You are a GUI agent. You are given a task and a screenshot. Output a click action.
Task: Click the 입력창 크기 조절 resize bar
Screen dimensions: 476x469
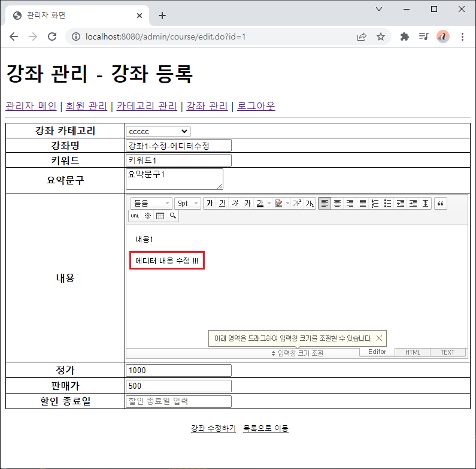(297, 353)
